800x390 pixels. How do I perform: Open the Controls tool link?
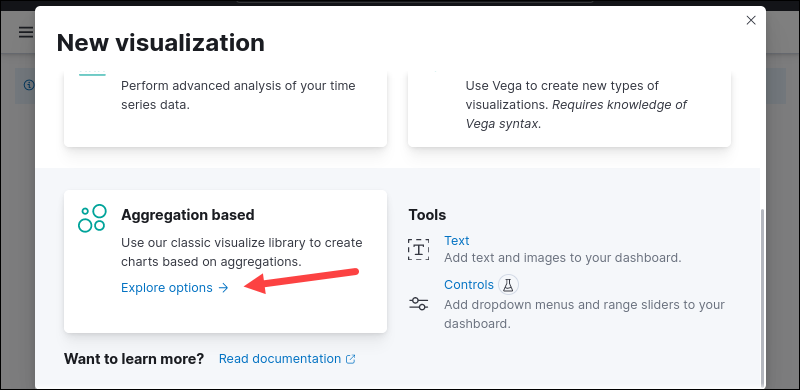click(469, 284)
